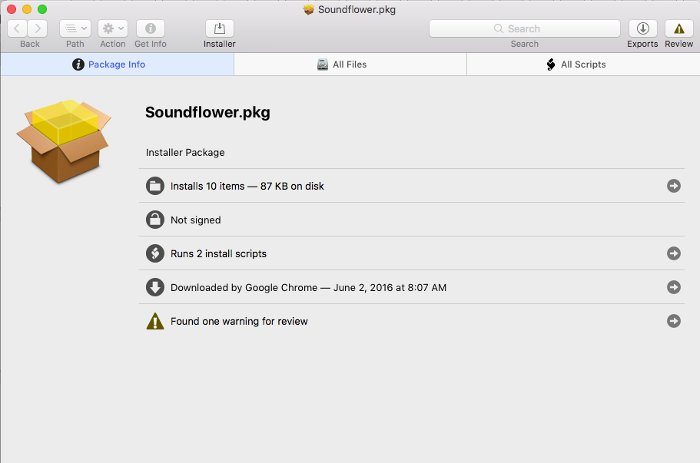Click the text 'Runs 2 install scripts'
The height and width of the screenshot is (463, 700).
coord(218,254)
